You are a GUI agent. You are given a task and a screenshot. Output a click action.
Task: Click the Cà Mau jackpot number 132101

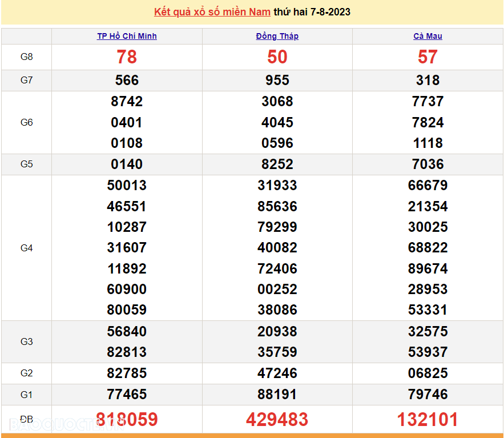click(x=428, y=420)
